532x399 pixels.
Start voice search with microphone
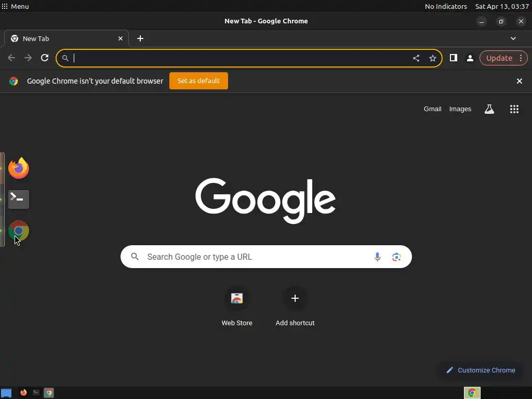(377, 257)
